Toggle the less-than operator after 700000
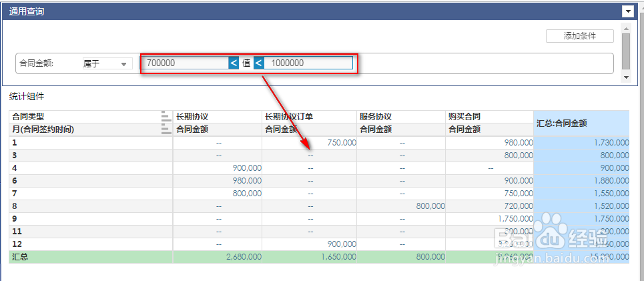644x281 pixels. coord(234,63)
